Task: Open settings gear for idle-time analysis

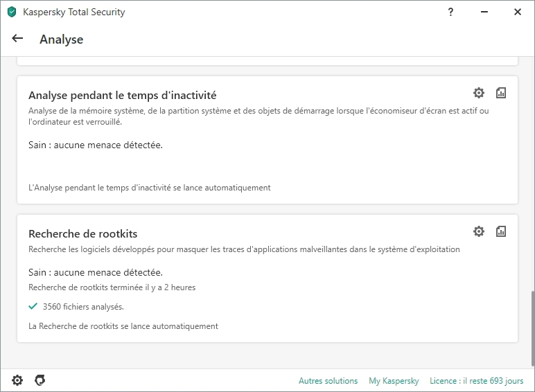Action: (479, 93)
